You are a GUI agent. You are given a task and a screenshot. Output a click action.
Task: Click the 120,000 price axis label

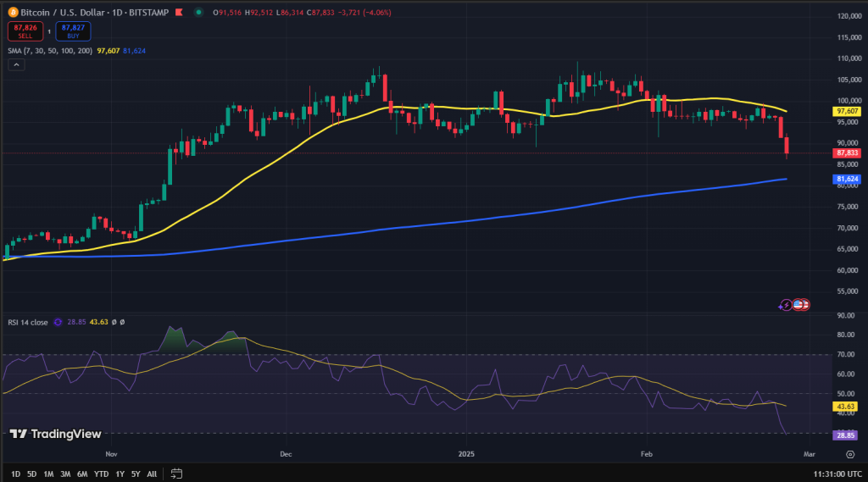[x=849, y=16]
